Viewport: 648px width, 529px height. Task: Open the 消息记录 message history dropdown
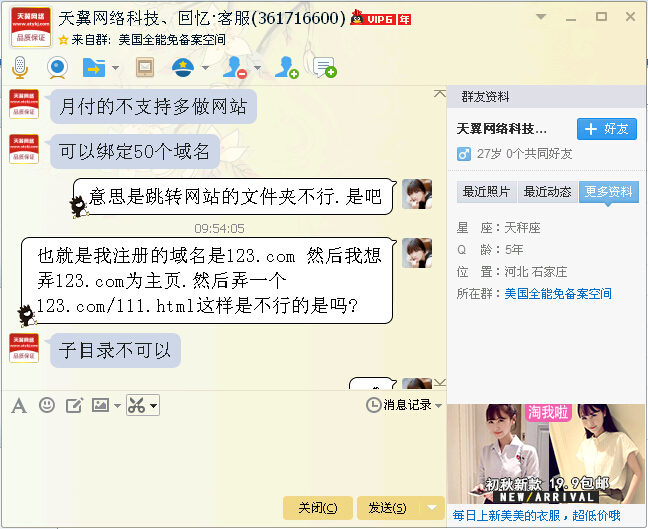[404, 405]
